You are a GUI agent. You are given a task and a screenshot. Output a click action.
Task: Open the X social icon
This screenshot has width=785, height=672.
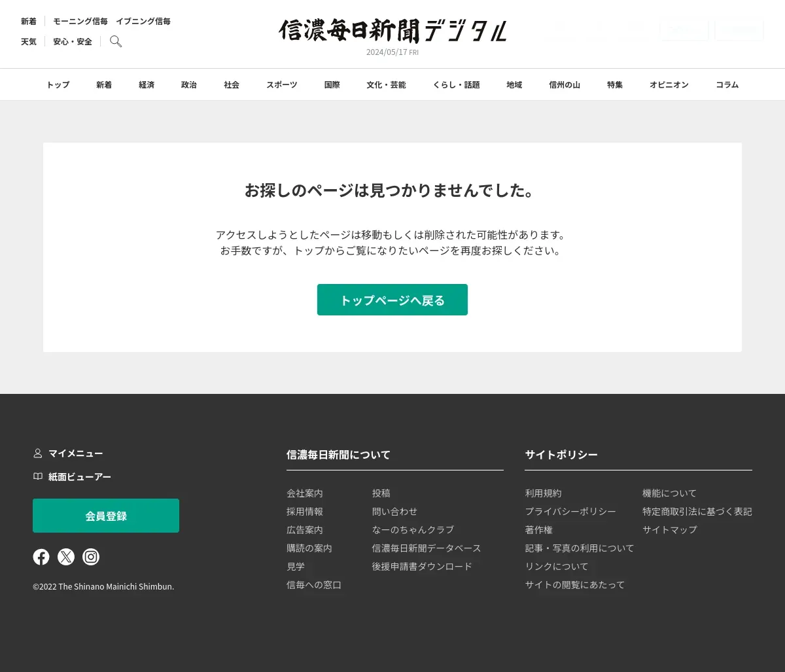[x=66, y=557]
